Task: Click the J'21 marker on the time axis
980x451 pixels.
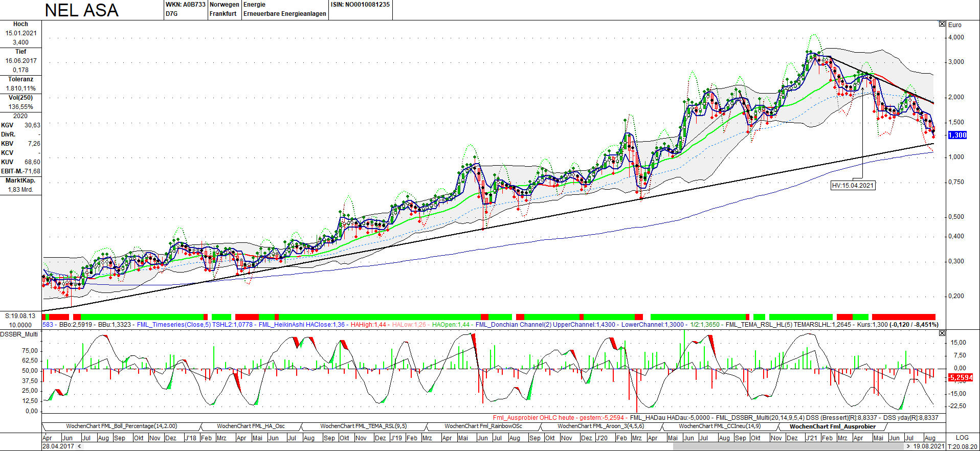Action: pyautogui.click(x=811, y=438)
